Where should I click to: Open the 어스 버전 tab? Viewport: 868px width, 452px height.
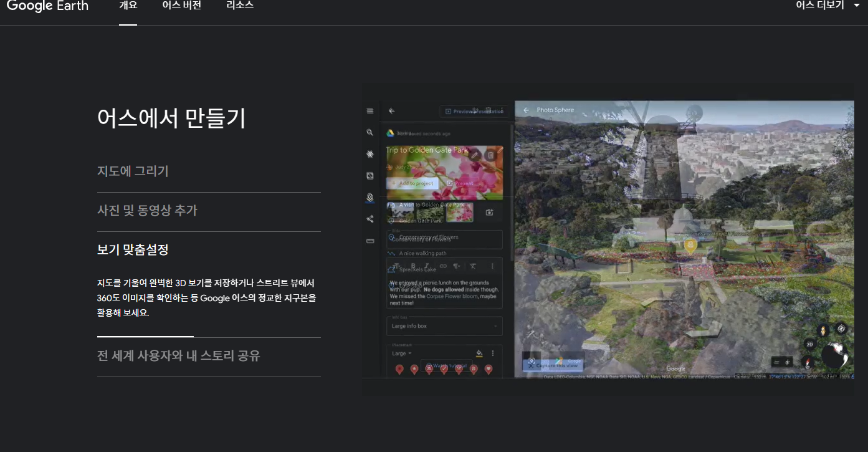[x=181, y=6]
